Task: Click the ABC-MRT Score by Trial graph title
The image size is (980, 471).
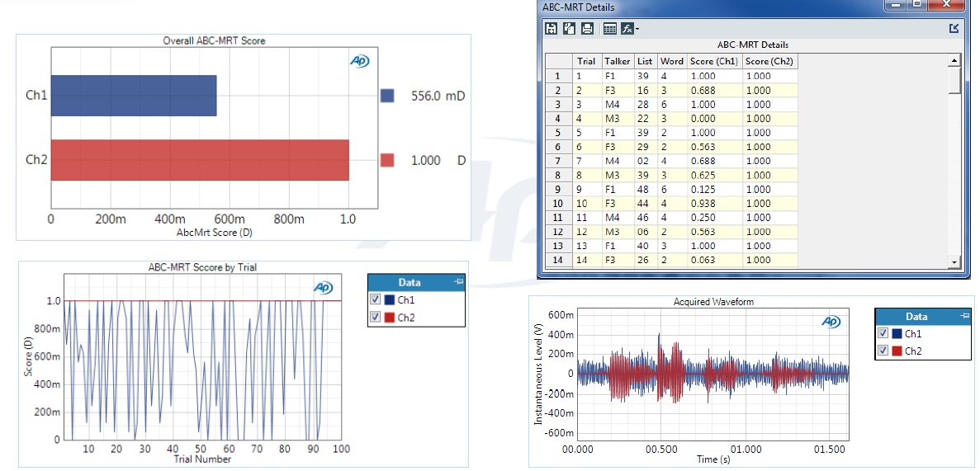Action: click(202, 266)
